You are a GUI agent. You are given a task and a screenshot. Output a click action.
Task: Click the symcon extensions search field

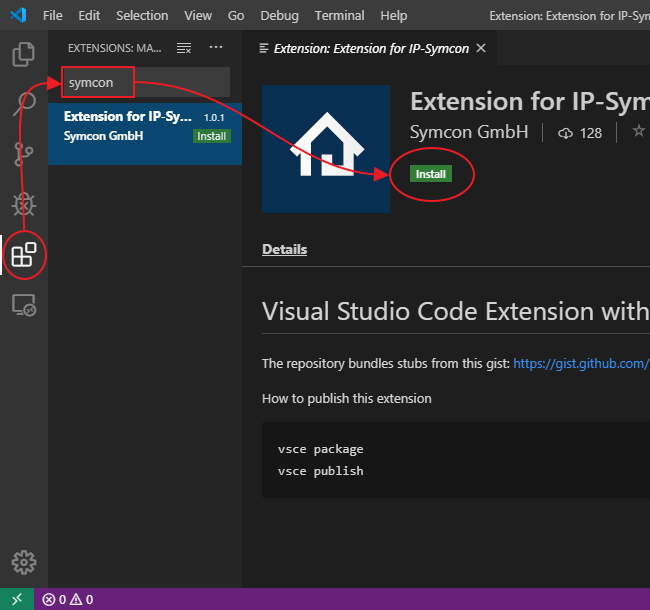pos(146,82)
